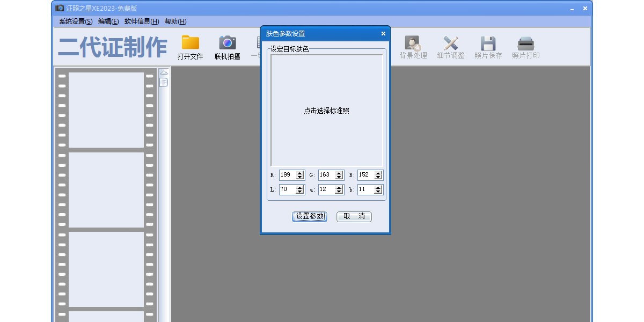Click the 联机拍摄 camera icon
This screenshot has width=644, height=322.
coord(227,43)
